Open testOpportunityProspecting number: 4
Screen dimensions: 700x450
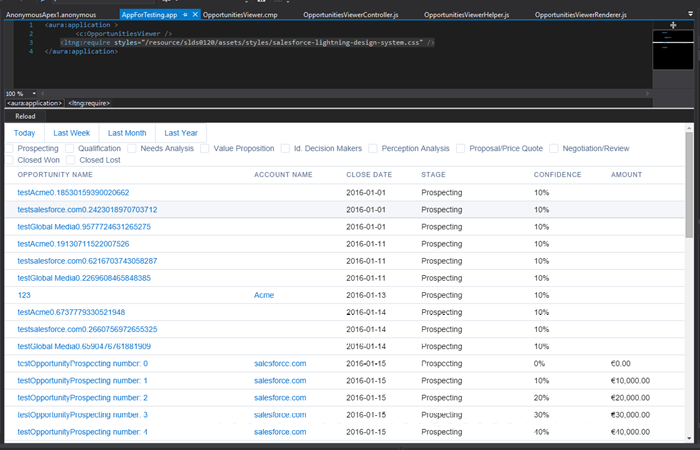83,432
